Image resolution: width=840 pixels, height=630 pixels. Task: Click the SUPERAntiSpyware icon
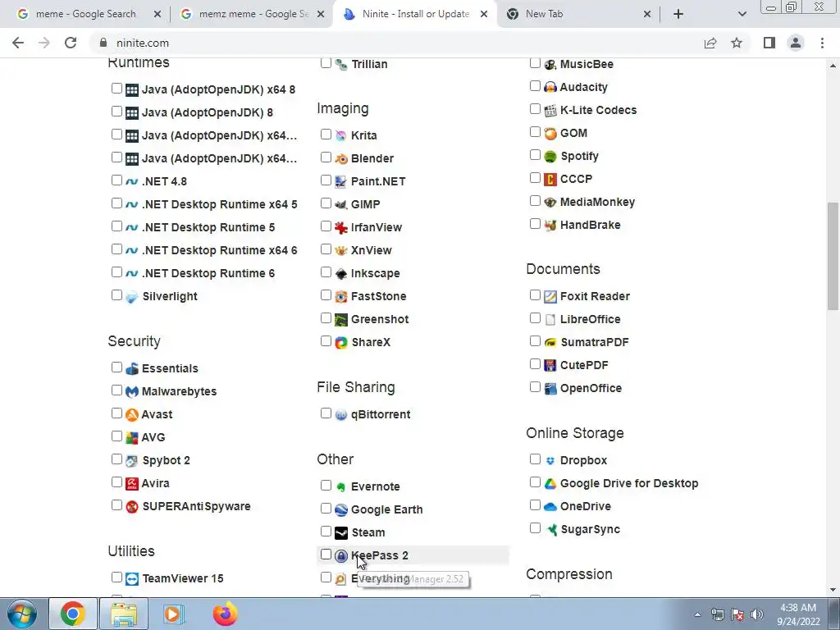(132, 506)
